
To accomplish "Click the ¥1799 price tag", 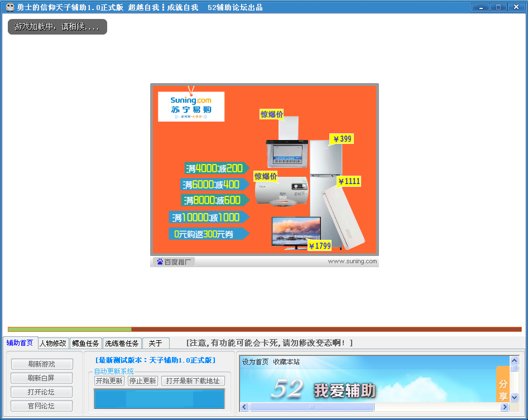I will coord(320,246).
